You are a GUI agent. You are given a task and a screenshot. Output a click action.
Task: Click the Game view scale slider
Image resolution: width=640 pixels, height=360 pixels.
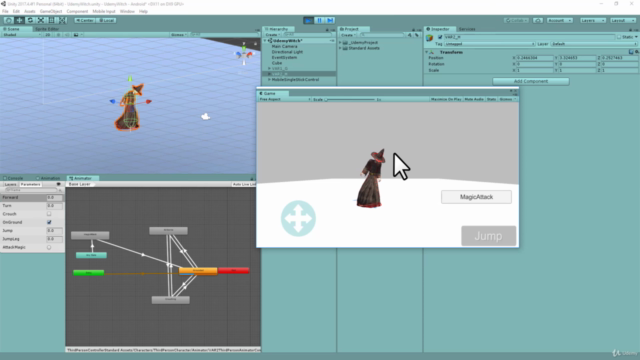click(351, 99)
